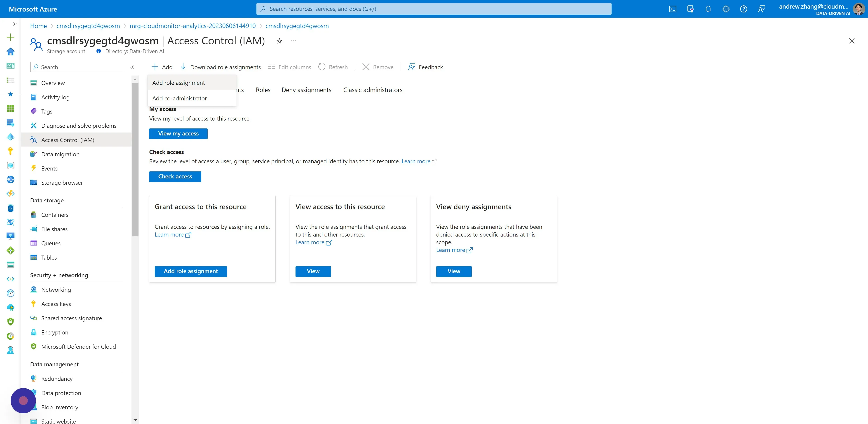This screenshot has height=424, width=868.
Task: Refresh the access control list
Action: (x=333, y=67)
